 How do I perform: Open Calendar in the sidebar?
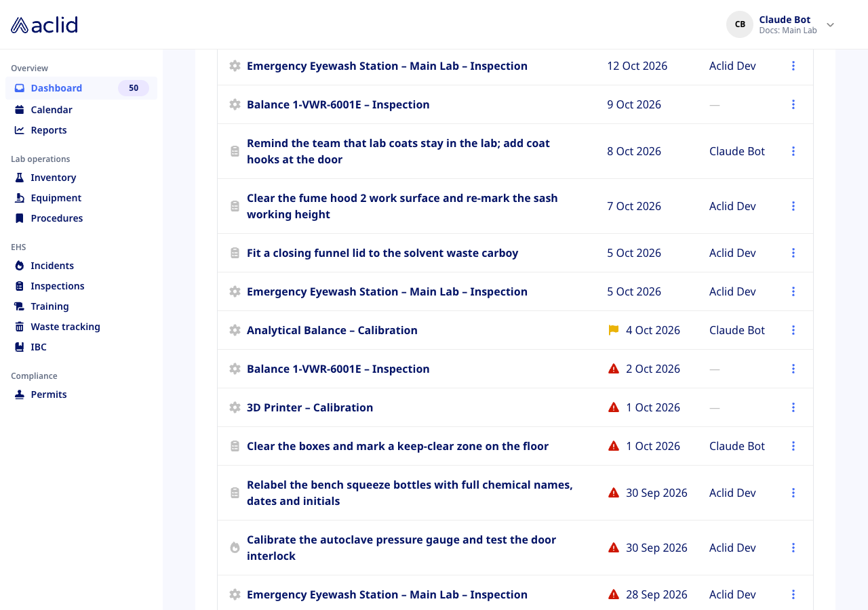pyautogui.click(x=52, y=110)
